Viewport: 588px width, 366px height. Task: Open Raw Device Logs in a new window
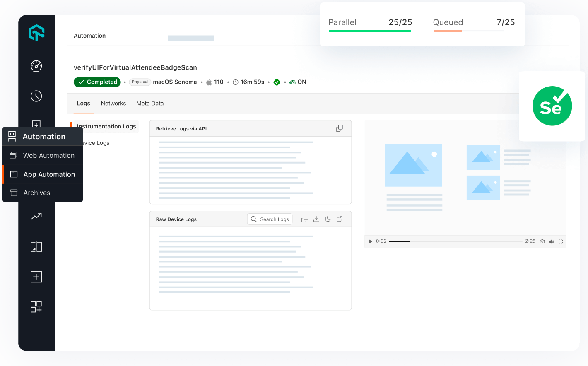339,219
